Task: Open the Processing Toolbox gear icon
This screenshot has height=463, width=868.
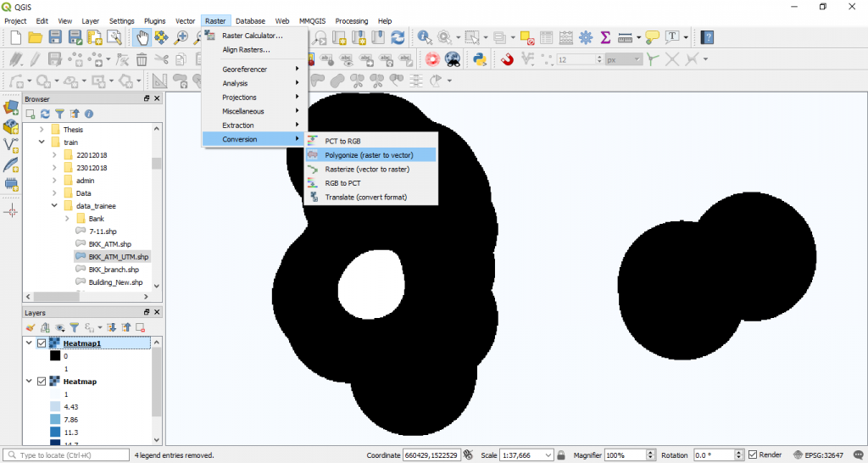Action: [x=586, y=37]
